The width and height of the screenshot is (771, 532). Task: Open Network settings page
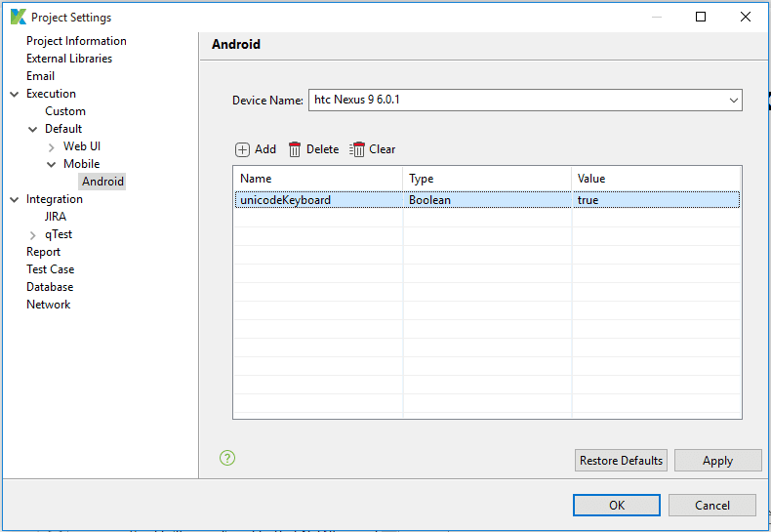pyautogui.click(x=48, y=305)
